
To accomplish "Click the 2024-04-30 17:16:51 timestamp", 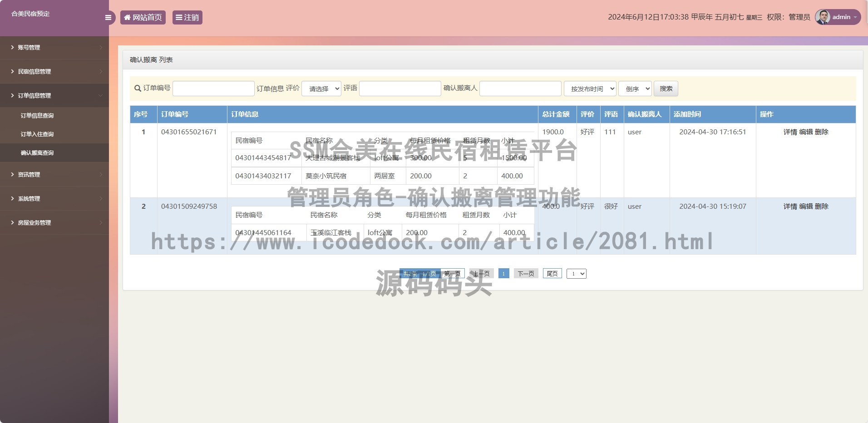I will click(713, 132).
